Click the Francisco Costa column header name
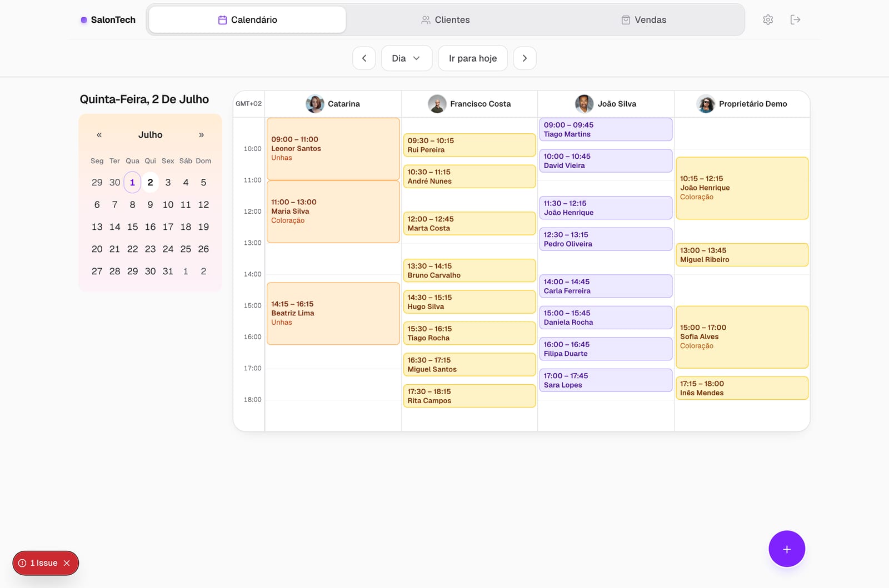Screen dimensions: 889x588 (x=480, y=104)
